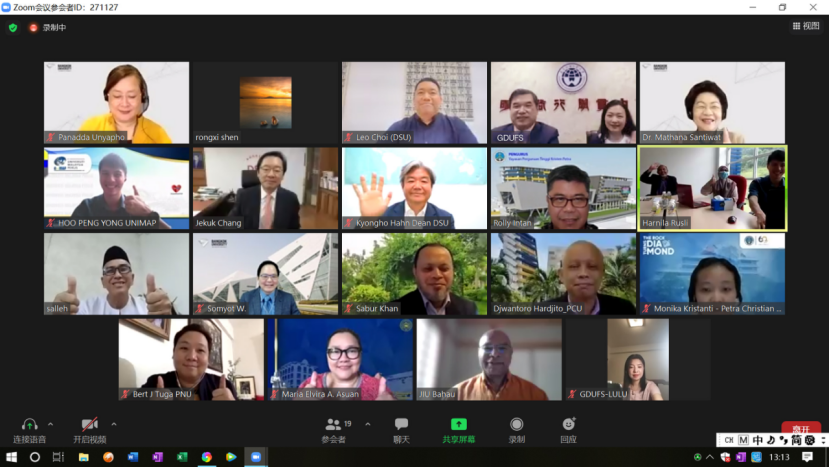Start video with the crossed camera icon

coord(89,425)
